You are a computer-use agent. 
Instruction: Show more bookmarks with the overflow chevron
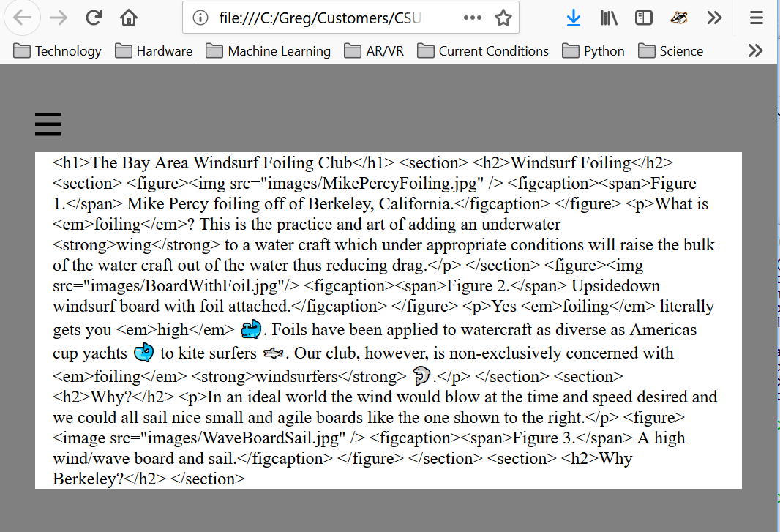click(755, 50)
